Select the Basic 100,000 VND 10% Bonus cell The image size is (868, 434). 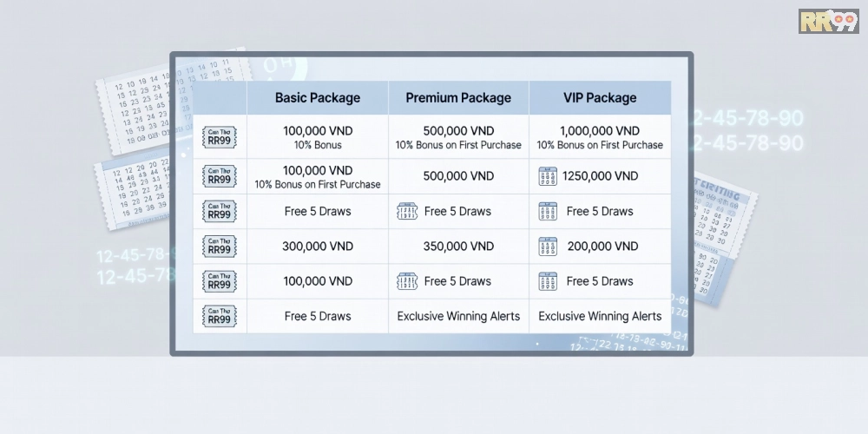(318, 136)
